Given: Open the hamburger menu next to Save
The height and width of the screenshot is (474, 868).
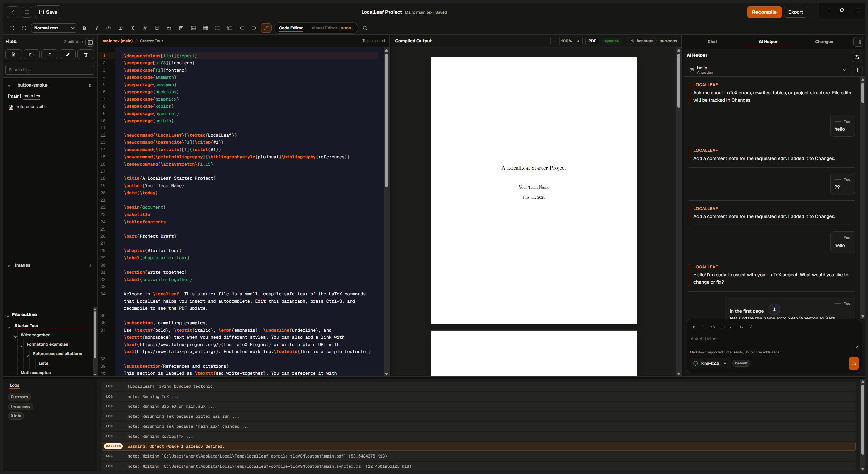Looking at the screenshot, I should pos(27,12).
